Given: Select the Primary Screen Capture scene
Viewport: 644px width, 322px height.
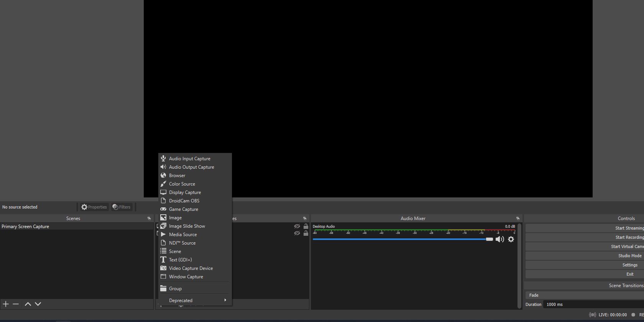Looking at the screenshot, I should tap(77, 227).
